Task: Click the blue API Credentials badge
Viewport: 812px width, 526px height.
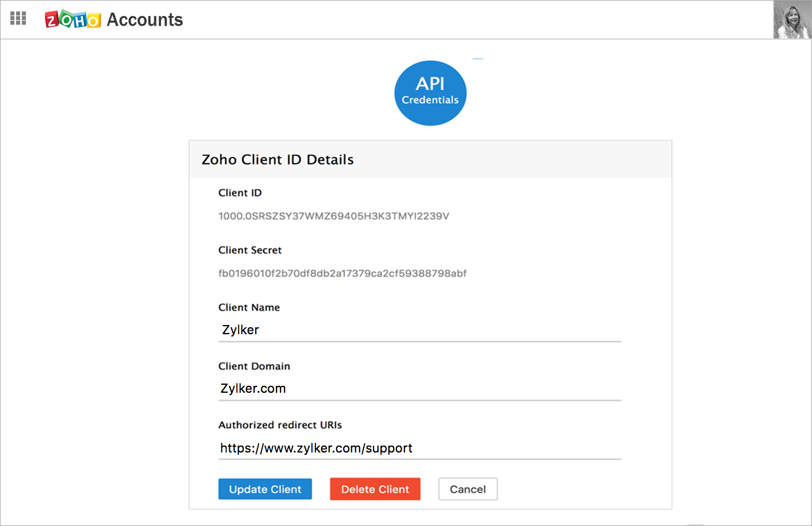Action: coord(430,92)
